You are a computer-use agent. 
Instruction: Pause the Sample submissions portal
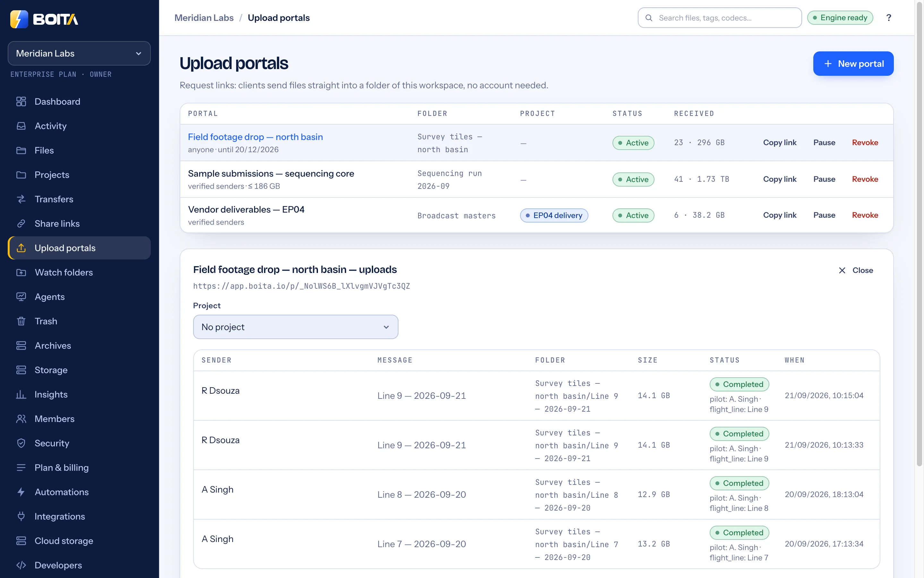click(x=824, y=179)
